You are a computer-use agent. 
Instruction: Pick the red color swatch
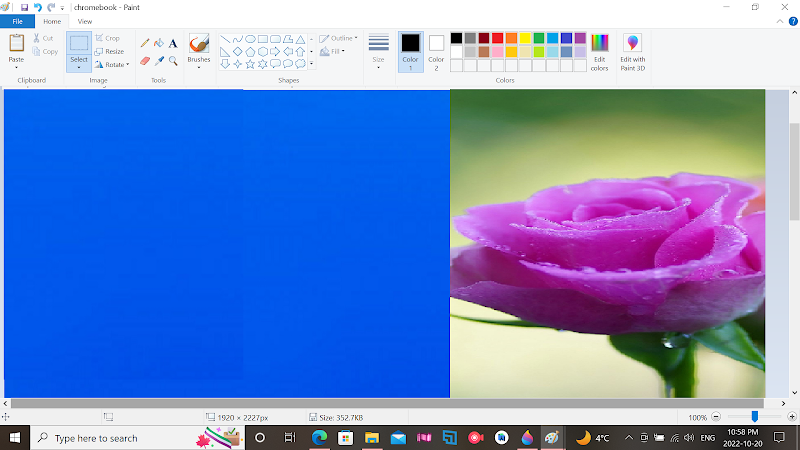497,38
